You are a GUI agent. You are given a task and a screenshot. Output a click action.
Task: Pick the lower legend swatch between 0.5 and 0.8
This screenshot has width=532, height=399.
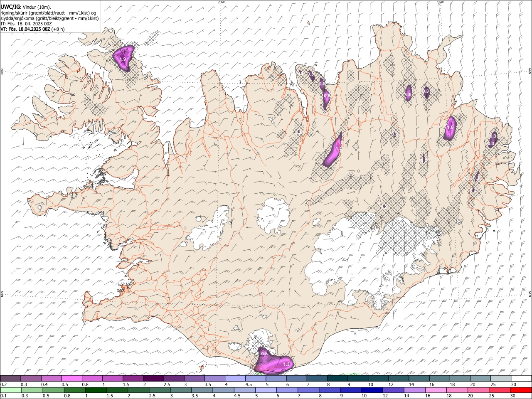(x=54, y=390)
